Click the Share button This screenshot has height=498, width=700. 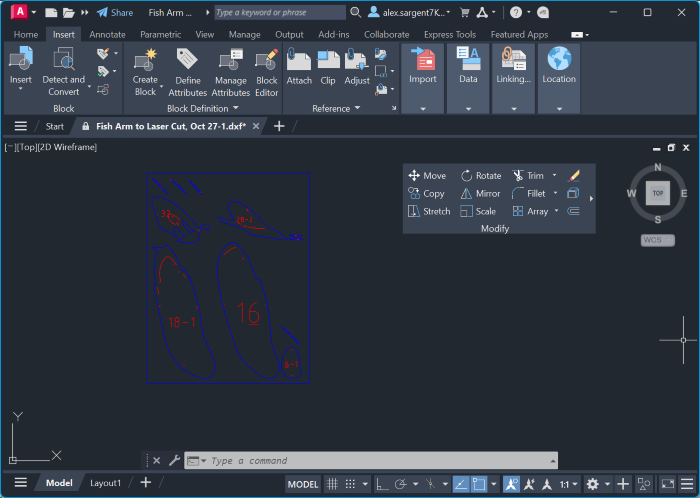click(x=114, y=13)
